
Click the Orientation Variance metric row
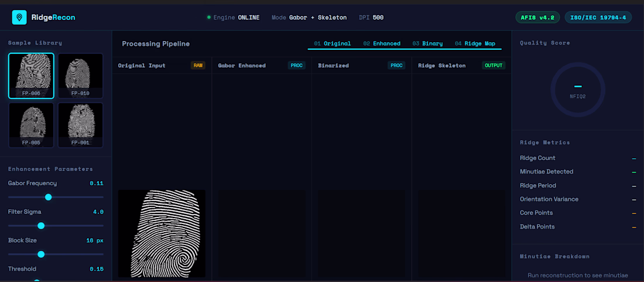click(x=578, y=199)
